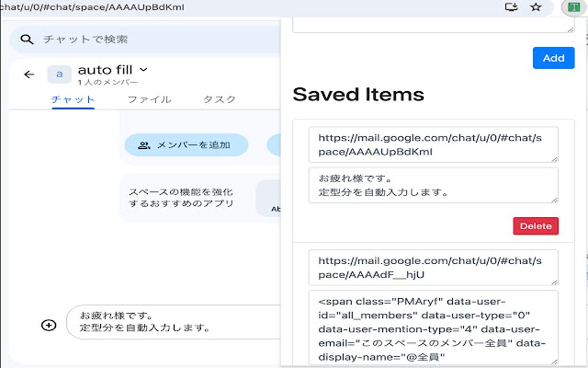The height and width of the screenshot is (368, 588).
Task: Click the 'a' space avatar icon
Action: pyautogui.click(x=58, y=74)
